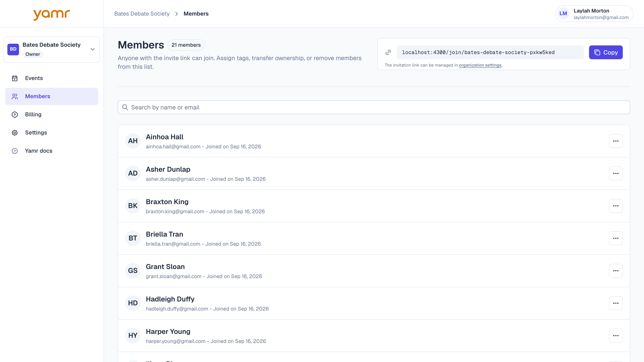Click the 21 members badge
This screenshot has height=362, width=644.
point(186,45)
